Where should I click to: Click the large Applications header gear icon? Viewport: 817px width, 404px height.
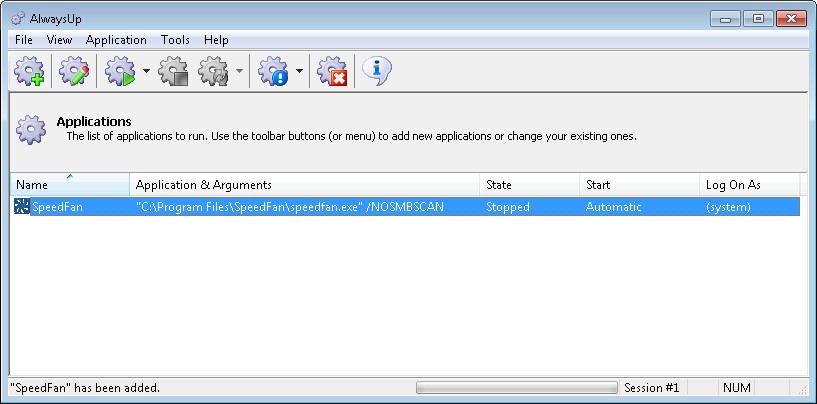31,130
